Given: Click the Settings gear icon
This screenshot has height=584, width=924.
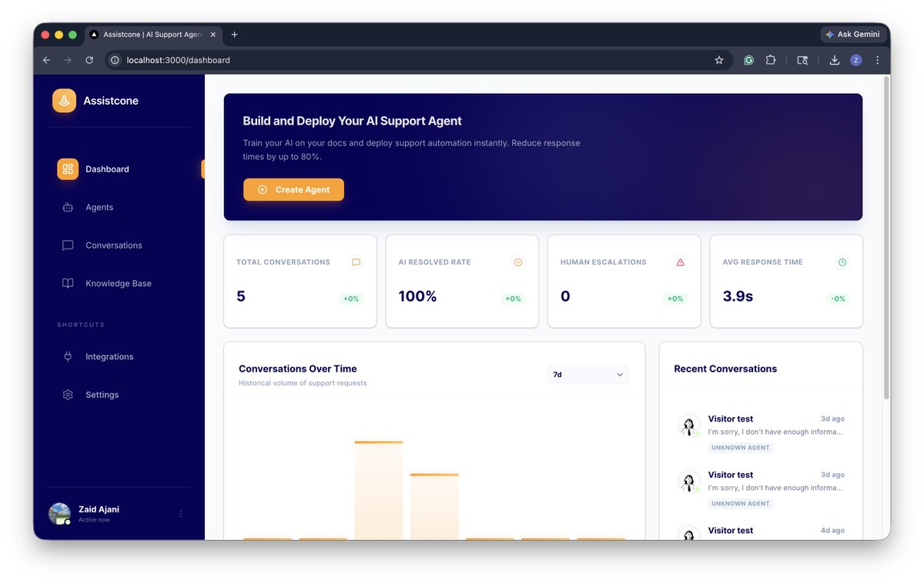Looking at the screenshot, I should click(68, 395).
